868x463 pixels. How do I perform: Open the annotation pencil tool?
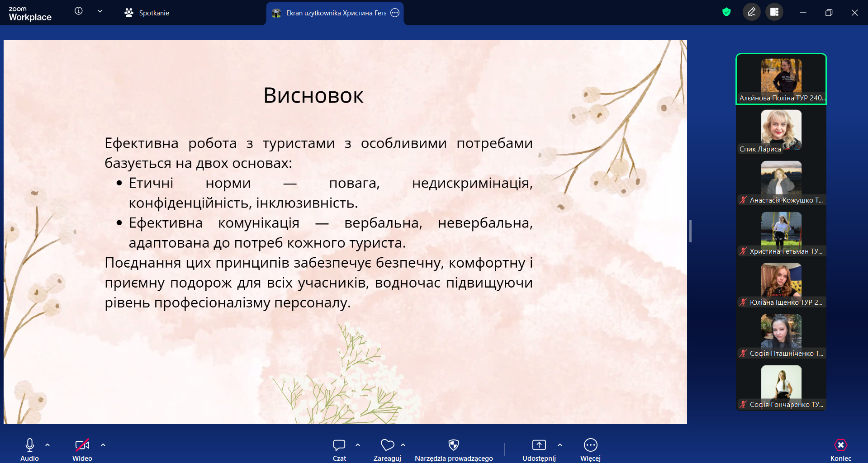(752, 12)
